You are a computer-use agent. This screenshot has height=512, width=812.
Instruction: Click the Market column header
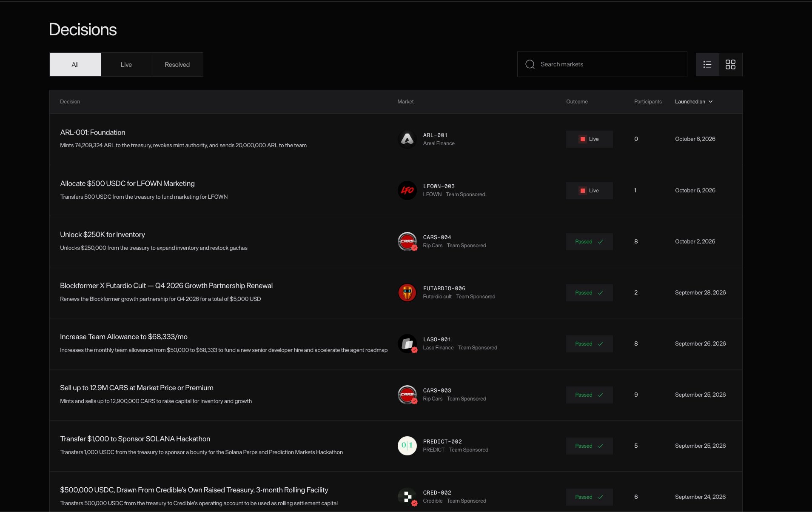click(405, 102)
